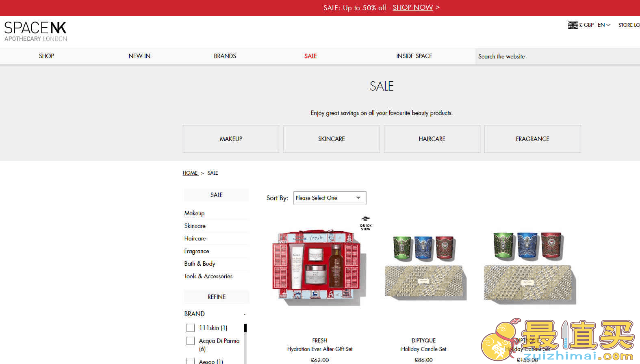Viewport: 640px width, 364px height.
Task: Click STORE LOCATOR link in header
Action: [629, 25]
